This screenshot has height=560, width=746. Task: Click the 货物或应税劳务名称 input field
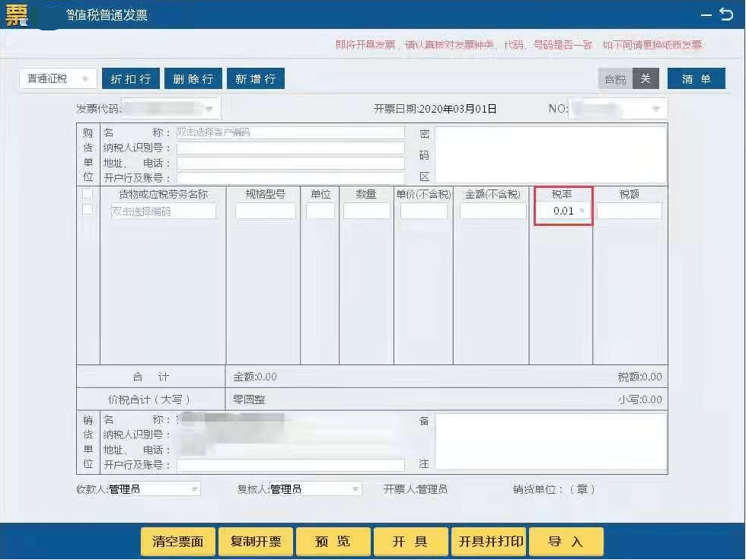tap(163, 212)
